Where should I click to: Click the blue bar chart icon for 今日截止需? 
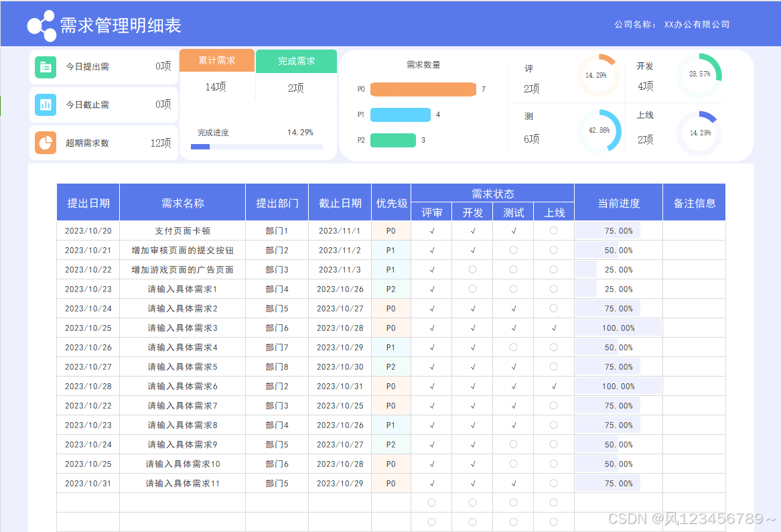pos(46,105)
